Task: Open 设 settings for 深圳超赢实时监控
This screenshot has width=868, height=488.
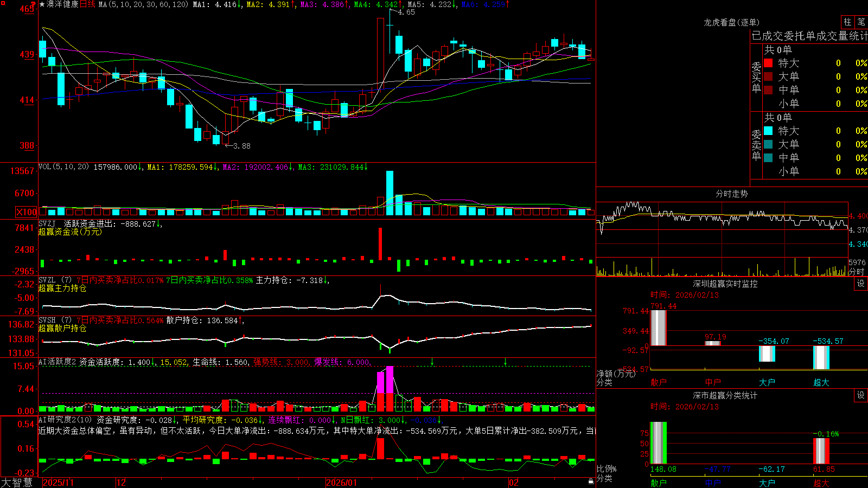Action: [x=861, y=284]
